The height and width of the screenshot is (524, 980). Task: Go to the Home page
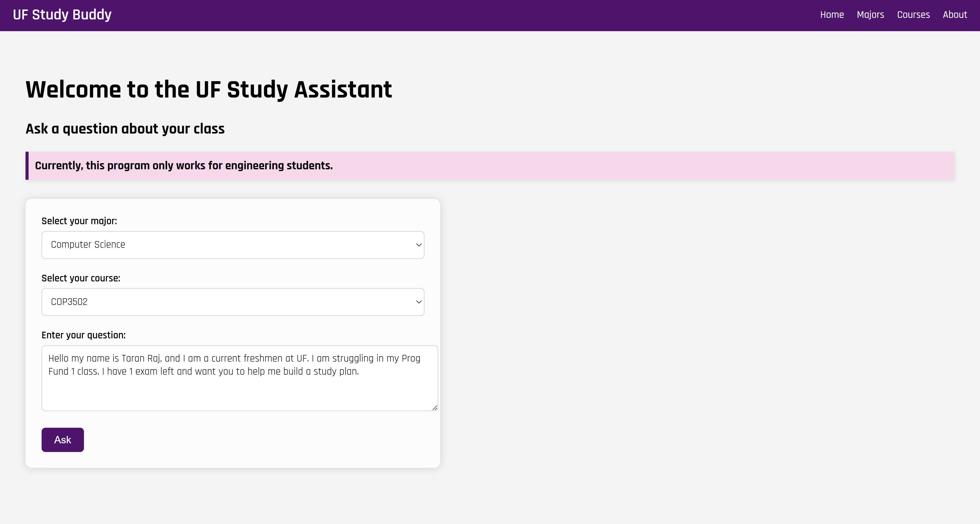[x=832, y=15]
